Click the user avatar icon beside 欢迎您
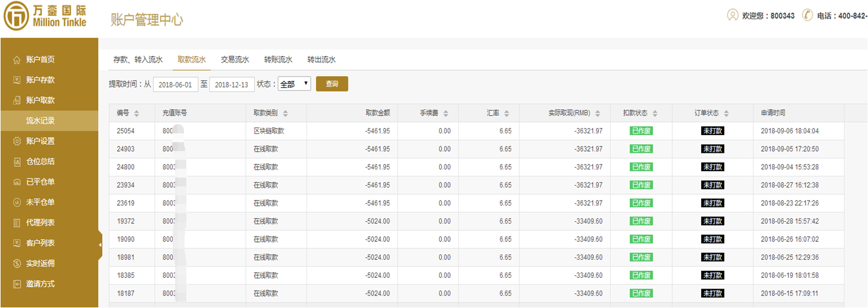 732,15
